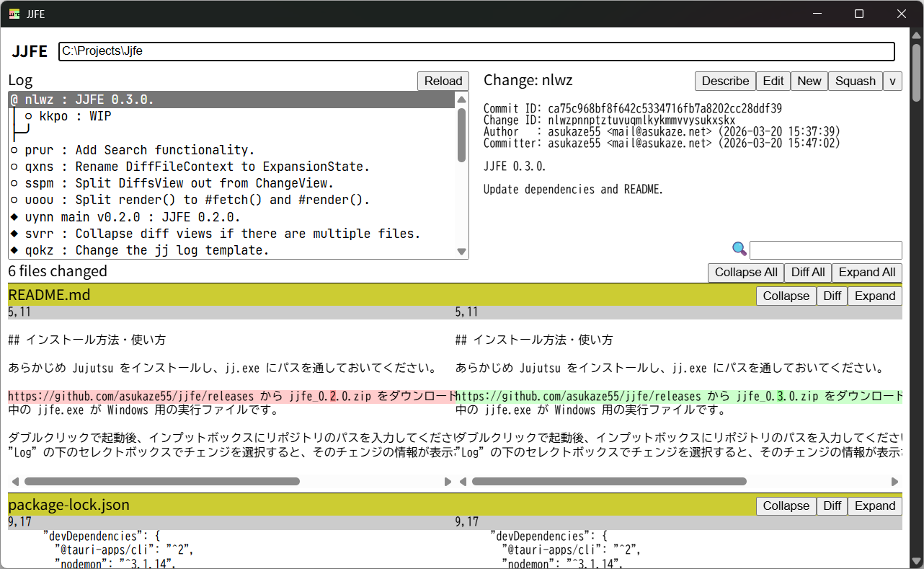
Task: Click the main window scrollbar down arrow
Action: point(917,561)
